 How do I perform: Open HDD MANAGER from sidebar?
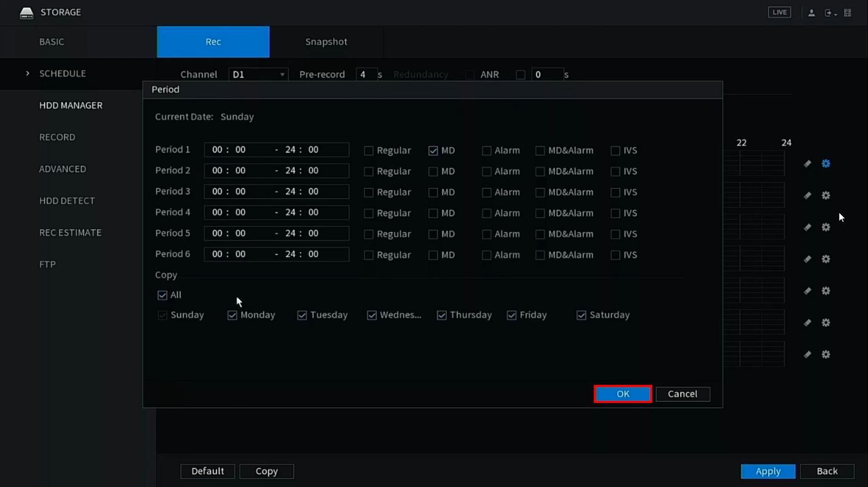tap(71, 105)
